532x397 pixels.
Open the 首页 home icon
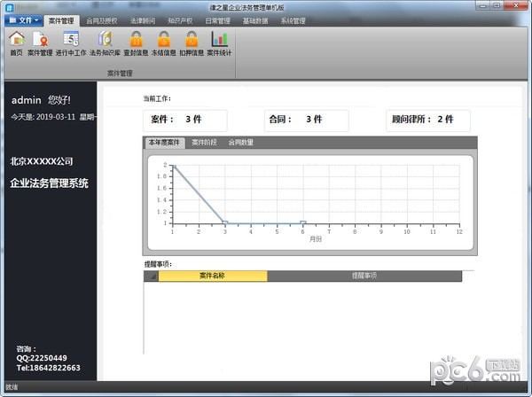(x=16, y=43)
